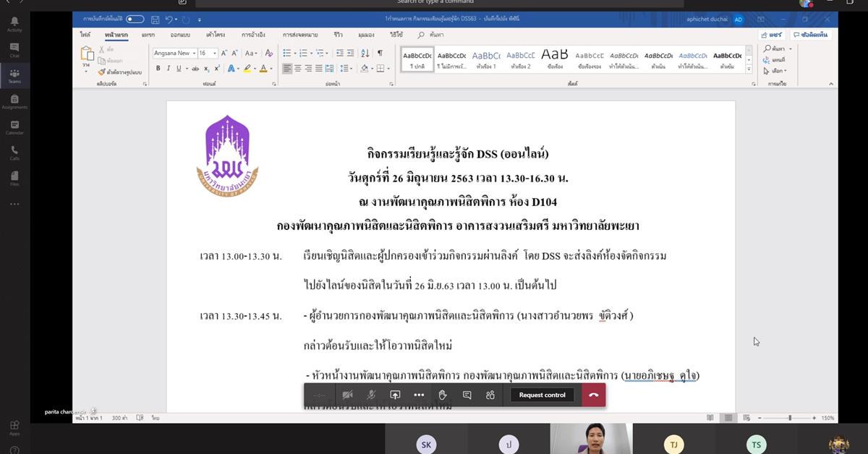Expand the Styles gallery

[x=749, y=69]
